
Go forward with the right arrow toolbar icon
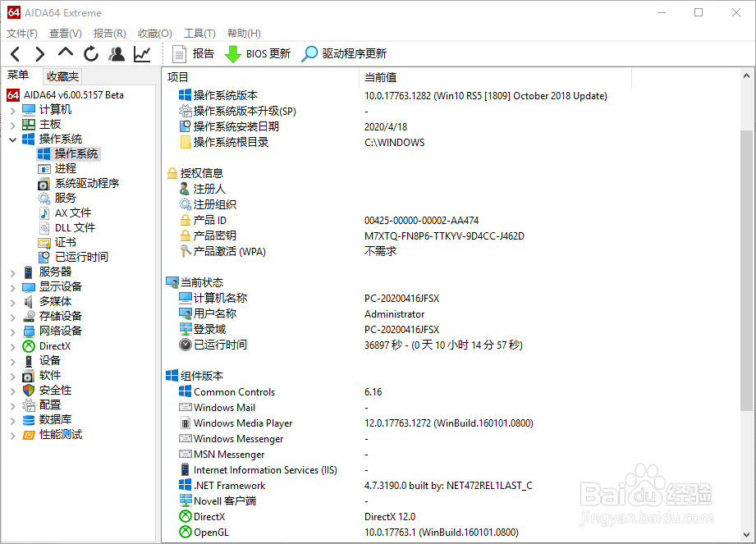coord(40,54)
